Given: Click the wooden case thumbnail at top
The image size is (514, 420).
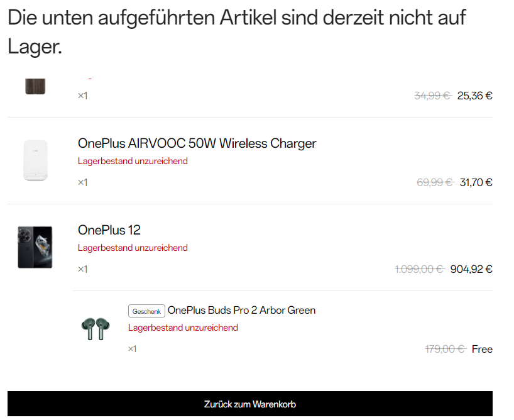Looking at the screenshot, I should [x=35, y=86].
